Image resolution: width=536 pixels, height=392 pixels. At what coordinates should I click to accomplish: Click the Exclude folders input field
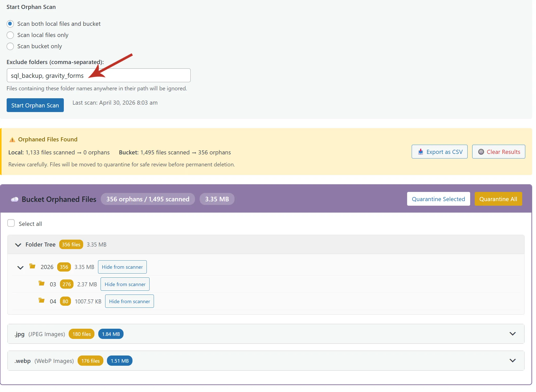[99, 76]
